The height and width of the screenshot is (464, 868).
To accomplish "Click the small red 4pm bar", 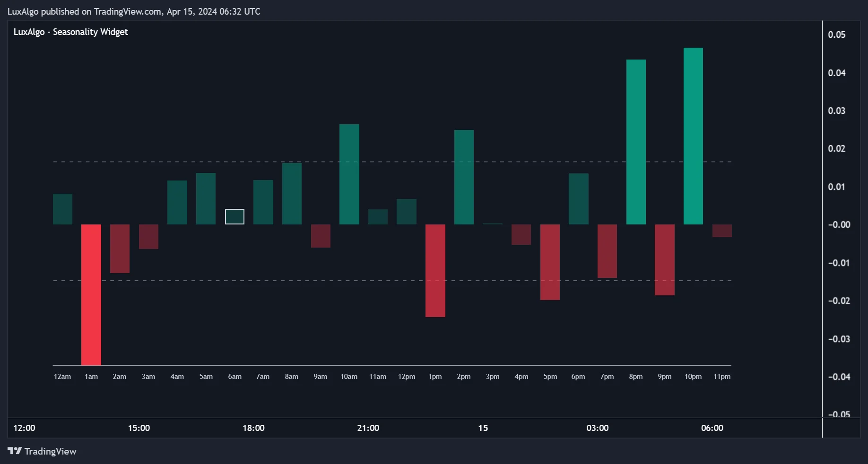I will click(x=521, y=234).
